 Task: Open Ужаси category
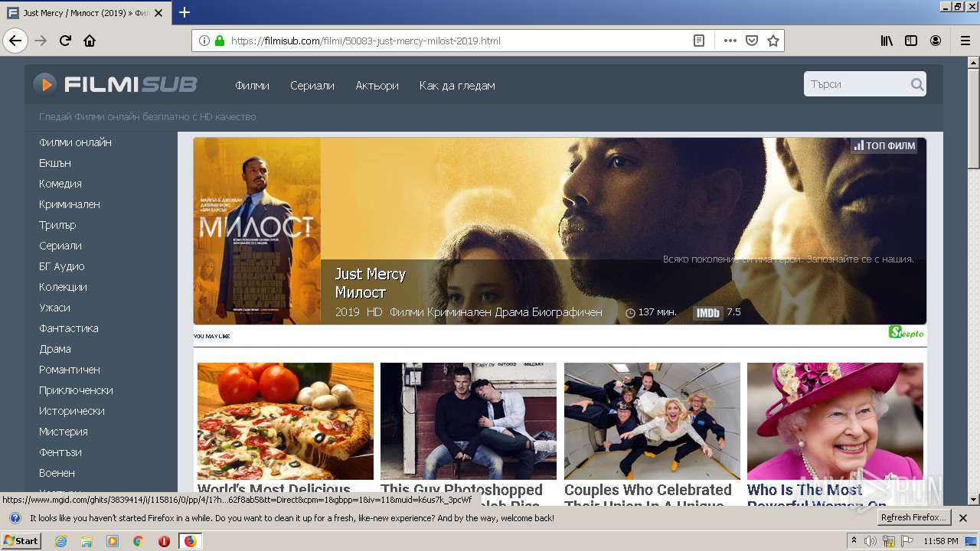click(x=54, y=308)
